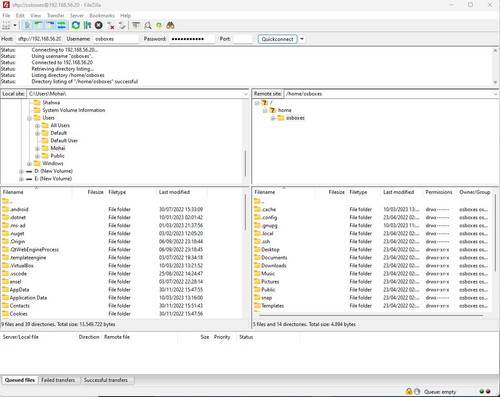This screenshot has width=500, height=397.
Task: Open the Local site path dropdown
Action: point(246,94)
